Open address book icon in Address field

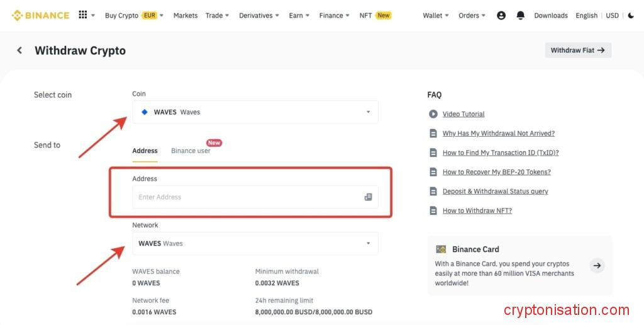tap(368, 197)
